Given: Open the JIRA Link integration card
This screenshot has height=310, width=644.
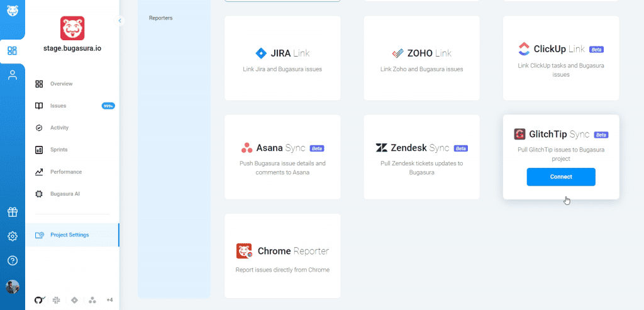Looking at the screenshot, I should pos(282,58).
